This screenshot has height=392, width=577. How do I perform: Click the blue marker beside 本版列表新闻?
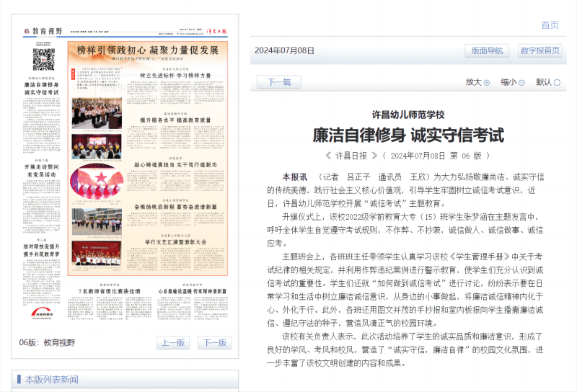point(19,380)
